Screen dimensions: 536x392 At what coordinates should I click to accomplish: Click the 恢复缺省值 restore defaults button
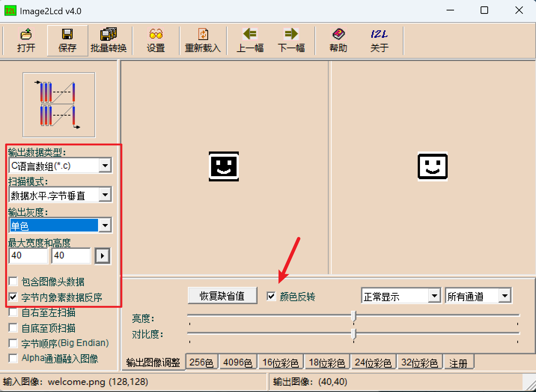pyautogui.click(x=222, y=295)
